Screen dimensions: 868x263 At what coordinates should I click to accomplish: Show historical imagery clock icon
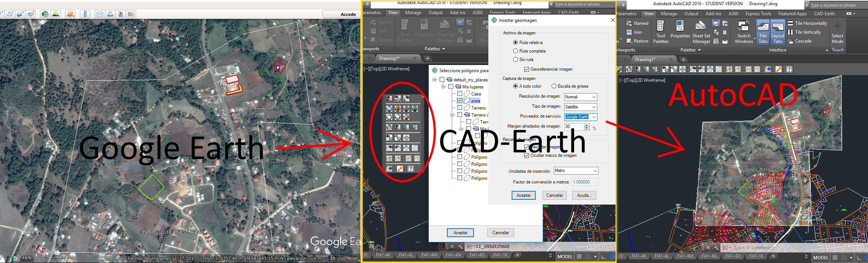point(45,14)
